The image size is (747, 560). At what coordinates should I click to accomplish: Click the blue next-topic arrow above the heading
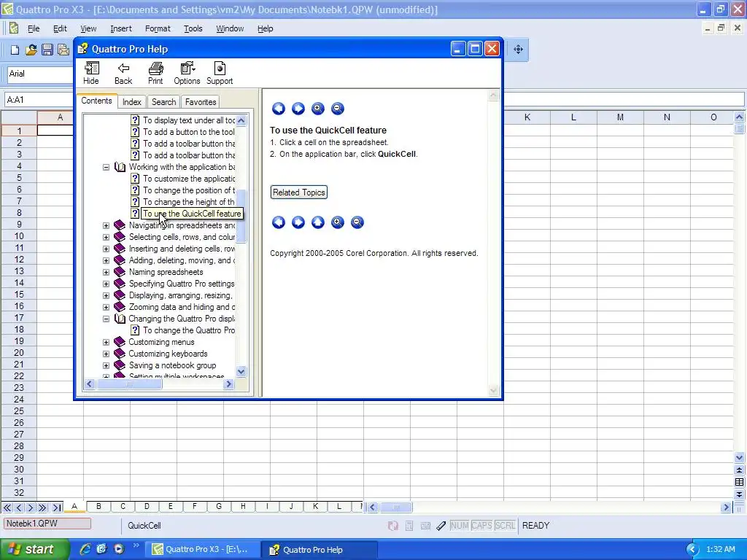[x=298, y=109]
